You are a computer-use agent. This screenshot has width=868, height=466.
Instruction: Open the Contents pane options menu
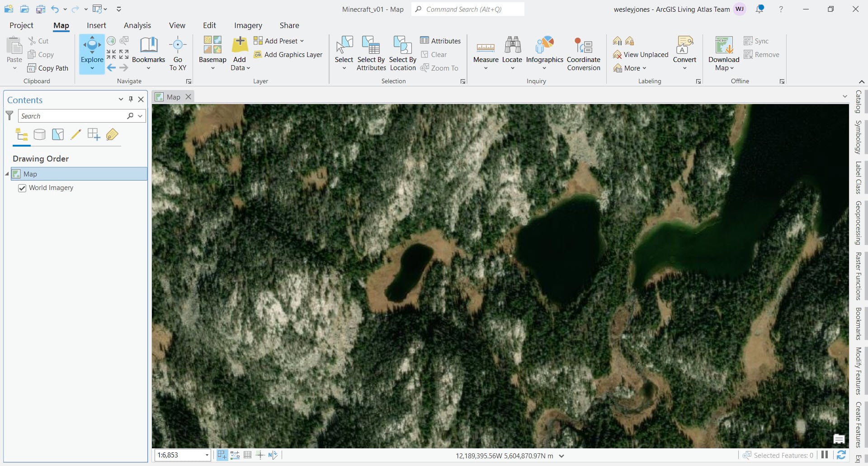121,100
